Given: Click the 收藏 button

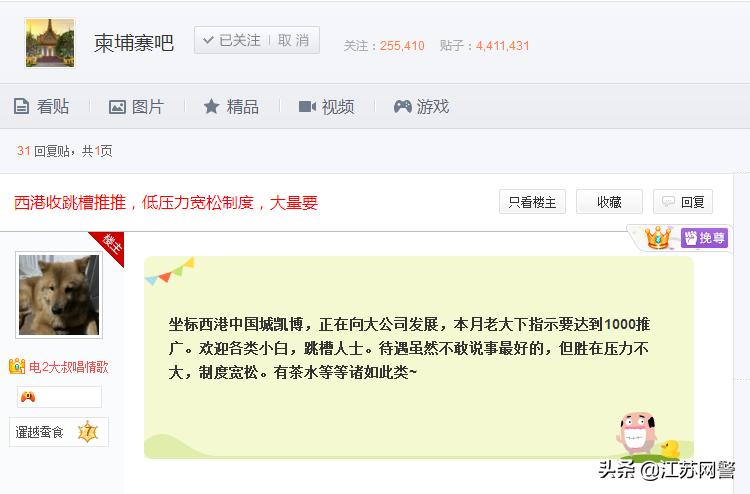Looking at the screenshot, I should (609, 202).
